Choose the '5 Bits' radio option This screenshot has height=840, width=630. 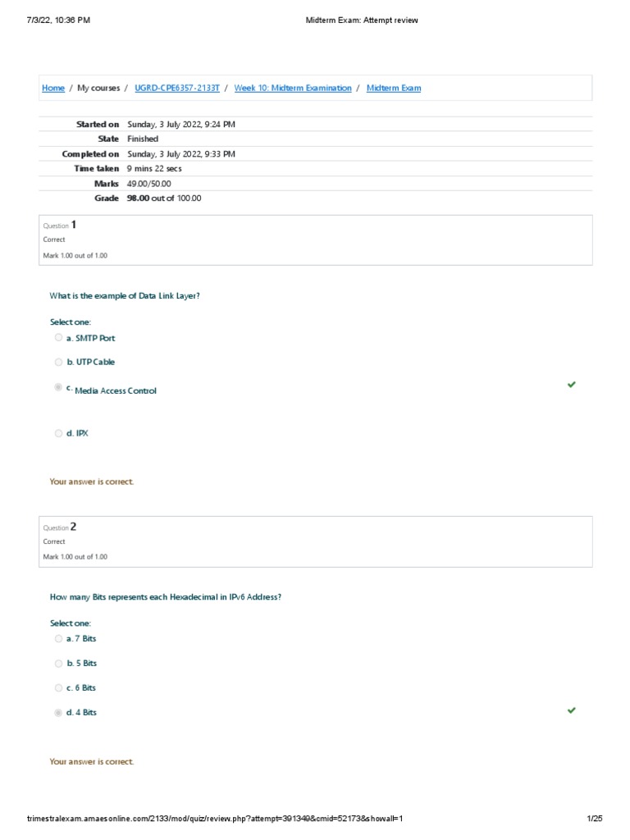tap(58, 663)
